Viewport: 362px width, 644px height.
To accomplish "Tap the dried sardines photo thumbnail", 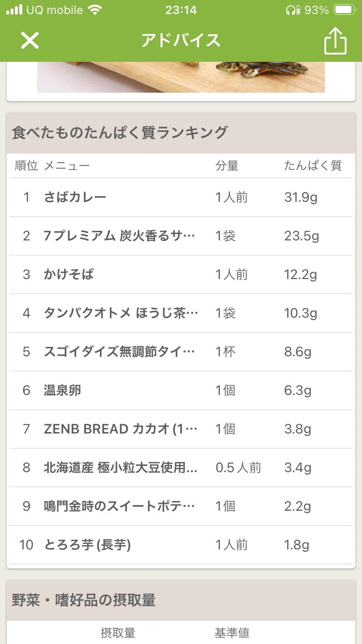I will coord(181,77).
